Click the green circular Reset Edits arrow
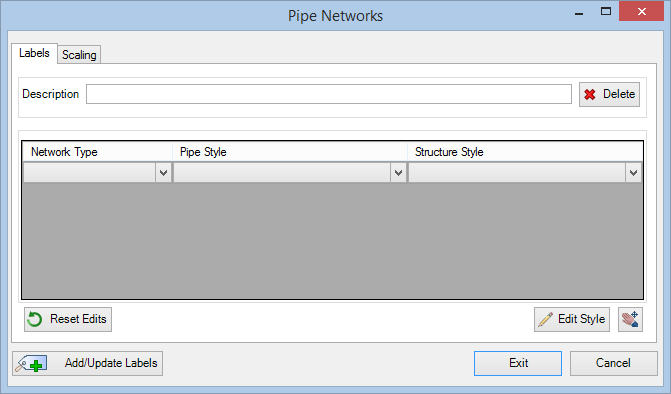The height and width of the screenshot is (394, 671). (x=35, y=319)
